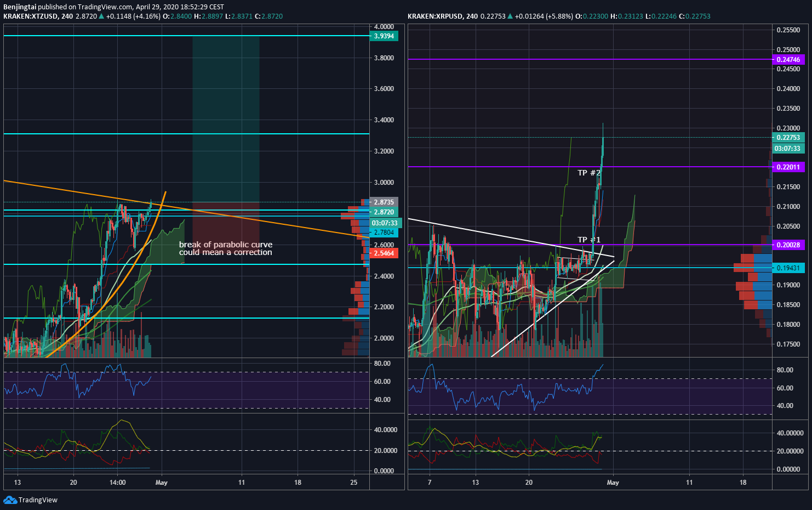
Task: Click the 0.17500 price axis value
Action: (788, 344)
